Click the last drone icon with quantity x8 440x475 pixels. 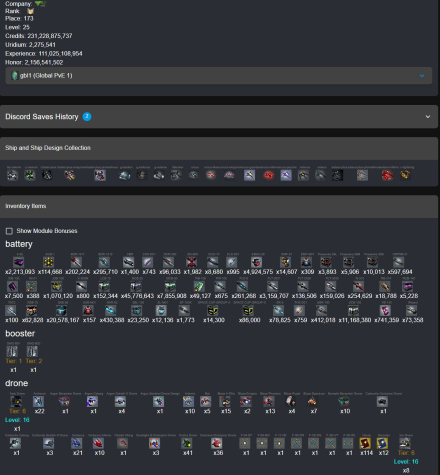tap(405, 443)
